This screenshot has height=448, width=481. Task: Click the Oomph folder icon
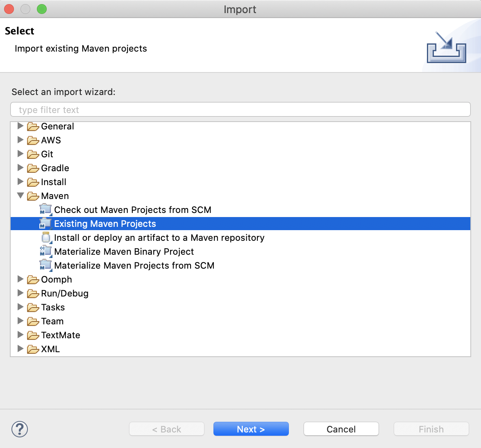33,280
